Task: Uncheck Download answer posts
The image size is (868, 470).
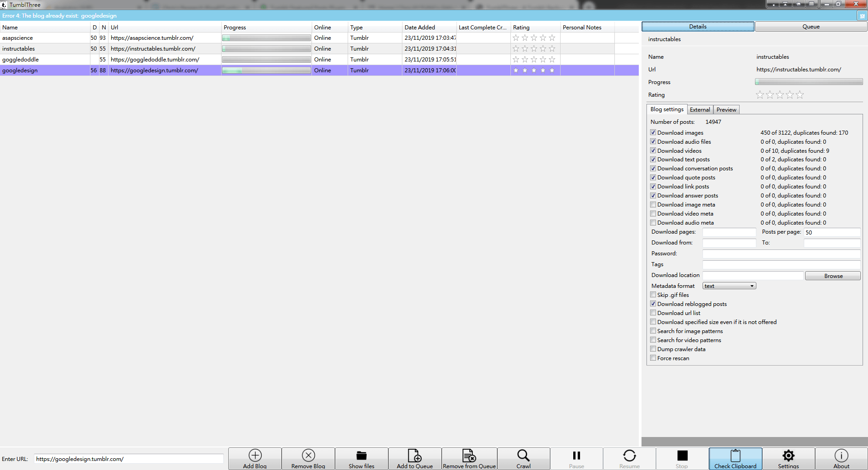Action: 653,196
